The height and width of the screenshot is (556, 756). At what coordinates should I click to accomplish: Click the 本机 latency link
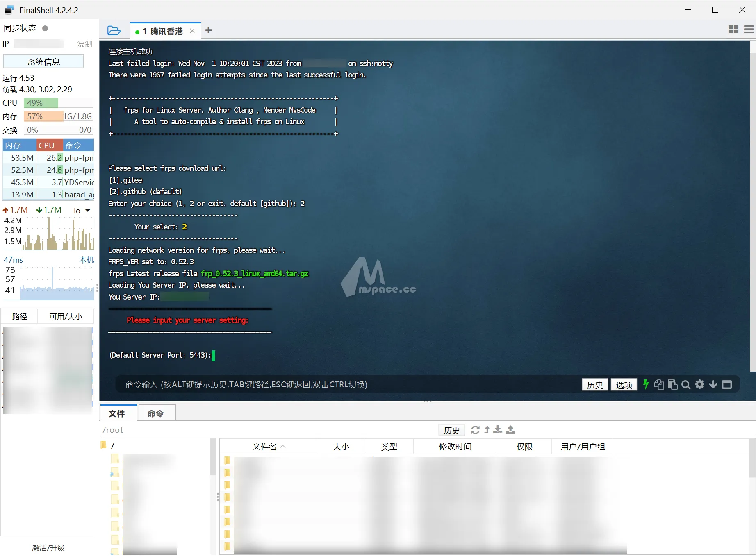tap(87, 260)
